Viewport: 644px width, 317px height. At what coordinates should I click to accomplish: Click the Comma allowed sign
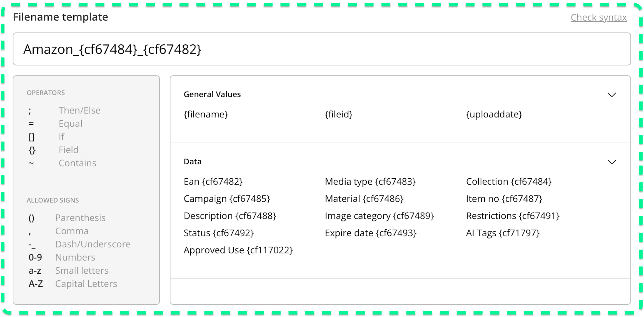tap(72, 231)
